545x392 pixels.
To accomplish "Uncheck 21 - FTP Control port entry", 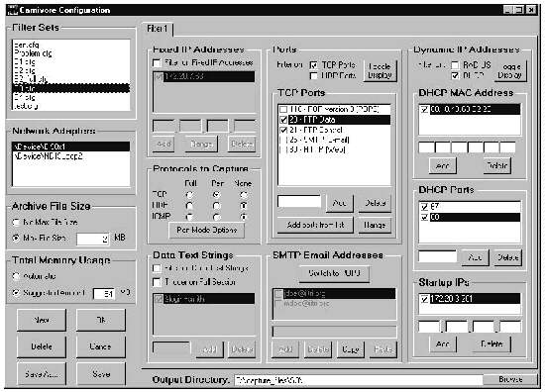I will click(x=283, y=130).
